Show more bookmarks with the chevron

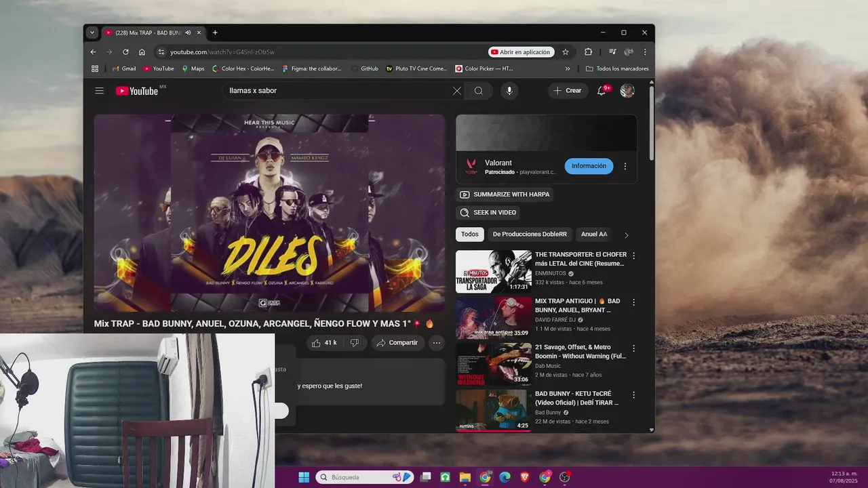click(x=568, y=68)
